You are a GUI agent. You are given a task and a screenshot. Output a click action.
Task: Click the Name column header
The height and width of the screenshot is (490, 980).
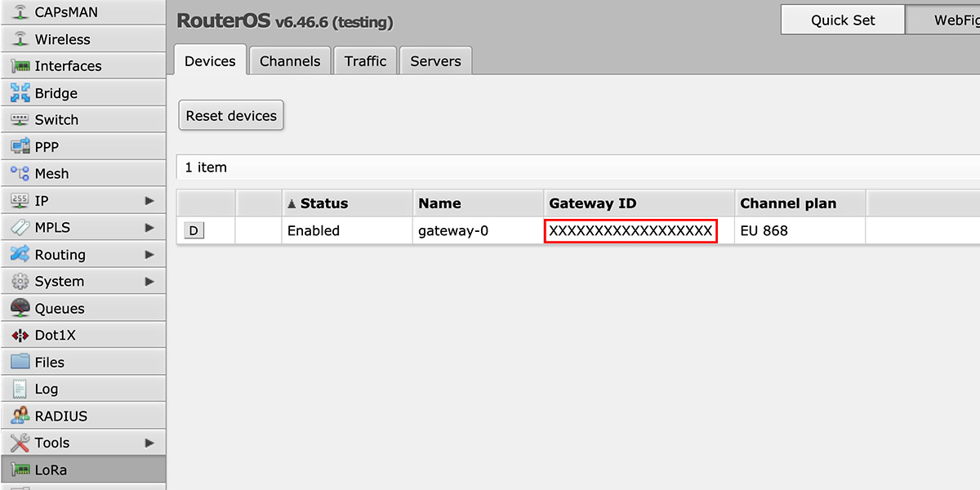pos(479,204)
